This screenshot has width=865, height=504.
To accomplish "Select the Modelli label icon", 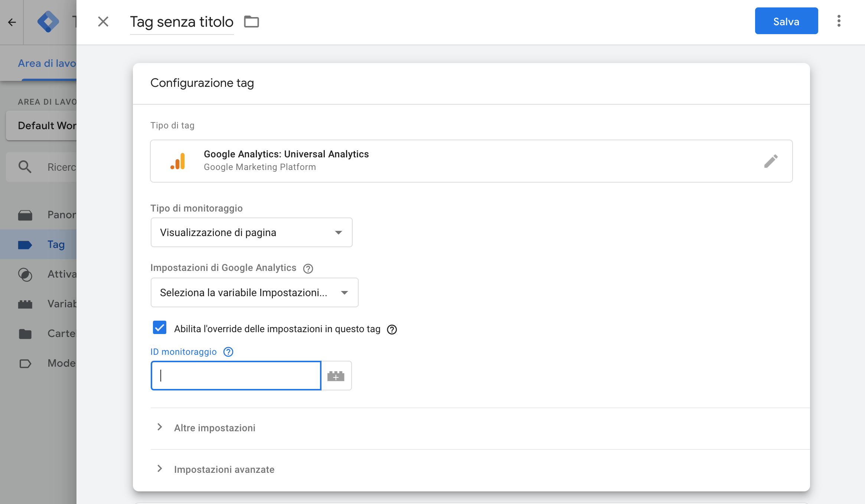I will [x=25, y=363].
